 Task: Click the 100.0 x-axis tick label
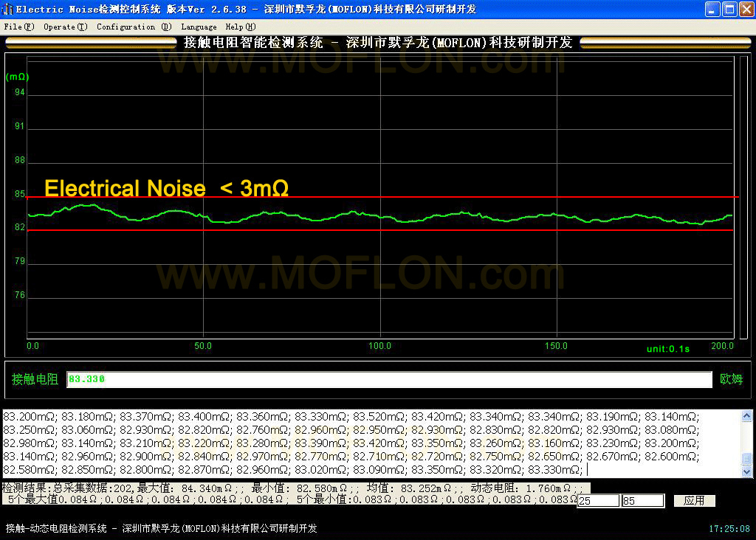(380, 346)
